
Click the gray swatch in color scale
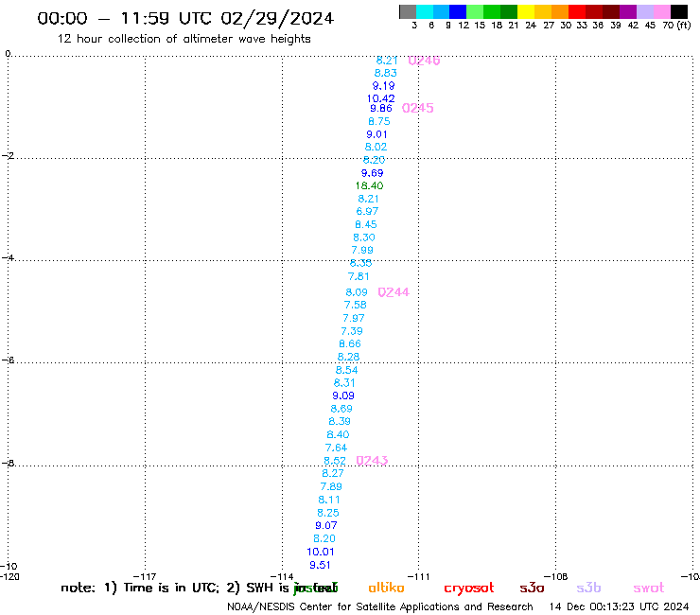click(408, 11)
